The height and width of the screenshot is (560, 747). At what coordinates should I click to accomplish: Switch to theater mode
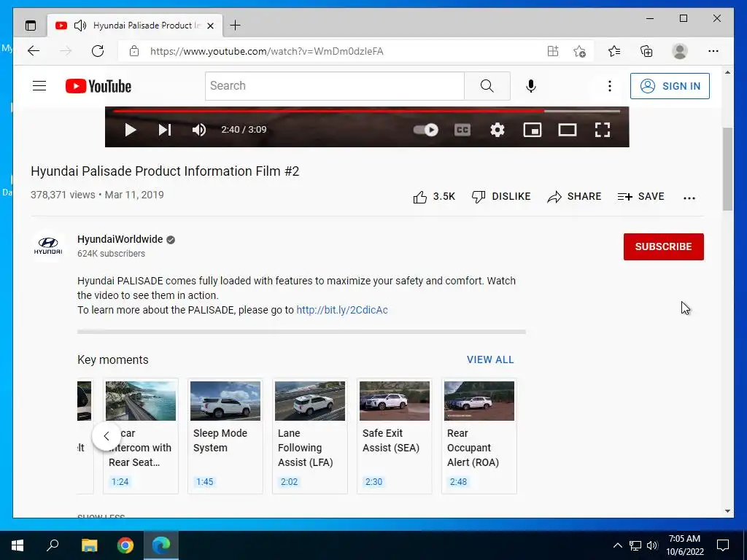[x=568, y=130]
